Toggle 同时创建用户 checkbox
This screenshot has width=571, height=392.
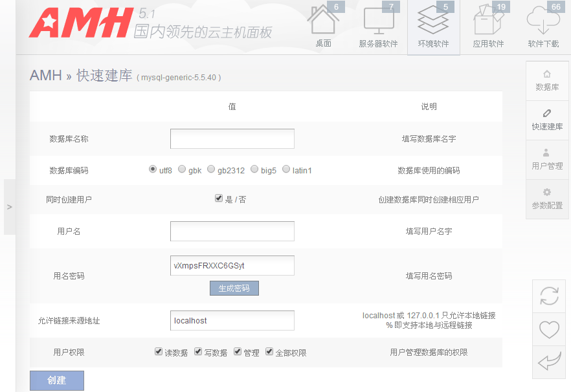pos(219,199)
